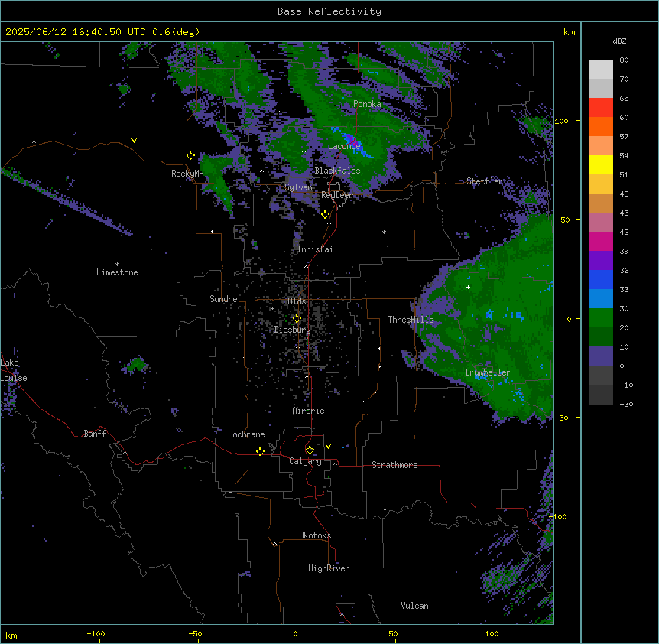This screenshot has width=659, height=644.
Task: Click the Calgary city label
Action: [x=305, y=461]
